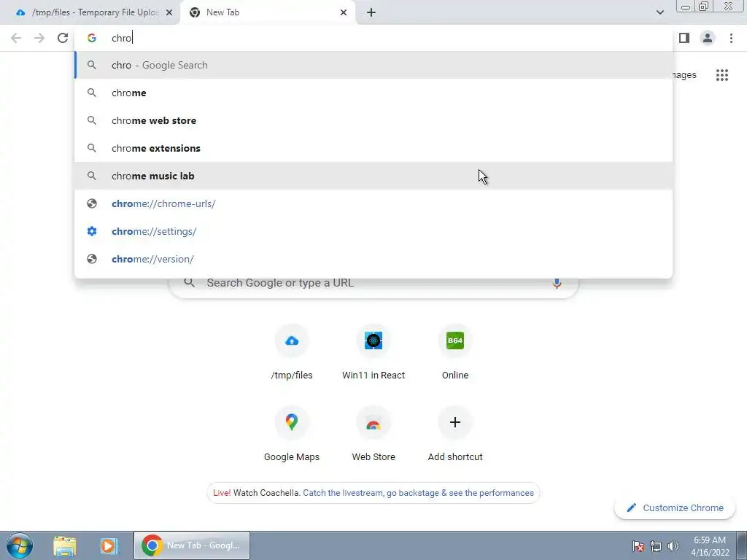Pick the 'chrome extensions' suggestion
The height and width of the screenshot is (560, 747).
(373, 148)
